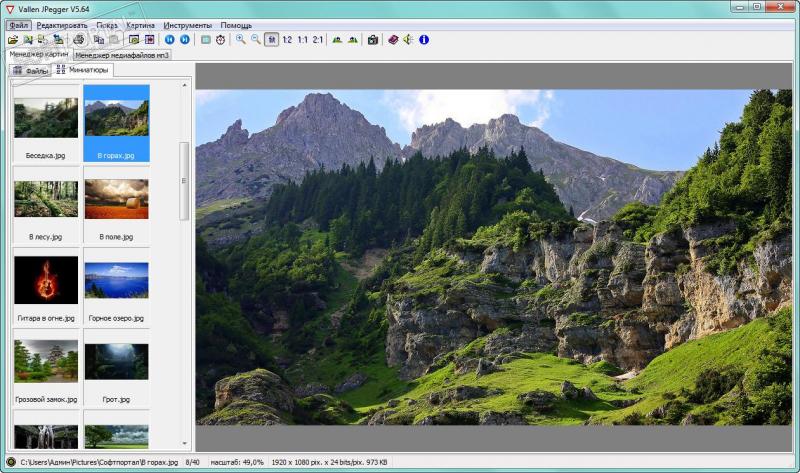This screenshot has width=800, height=473.
Task: Click the first landscape picture toolbar icon
Action: click(337, 40)
